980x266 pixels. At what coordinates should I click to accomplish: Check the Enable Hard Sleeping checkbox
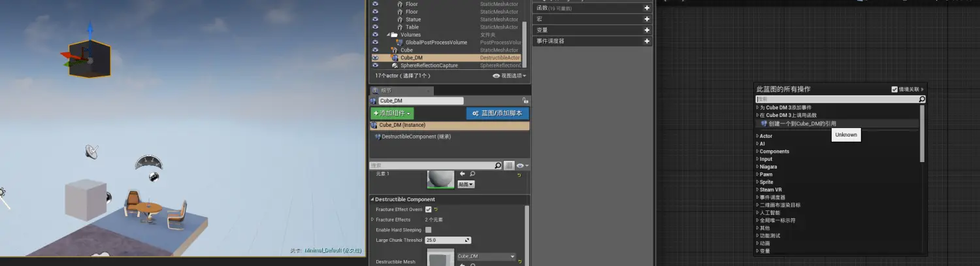(x=429, y=230)
